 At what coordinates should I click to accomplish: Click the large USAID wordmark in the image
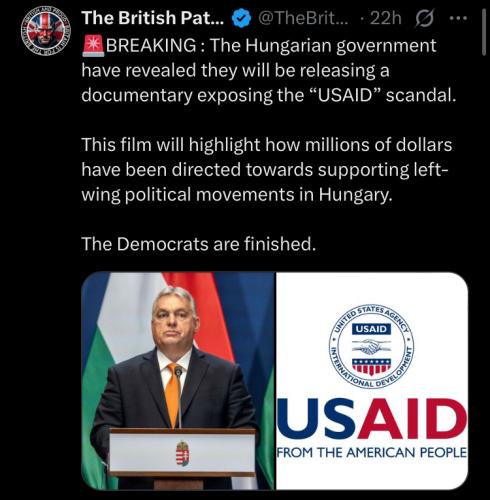click(372, 419)
